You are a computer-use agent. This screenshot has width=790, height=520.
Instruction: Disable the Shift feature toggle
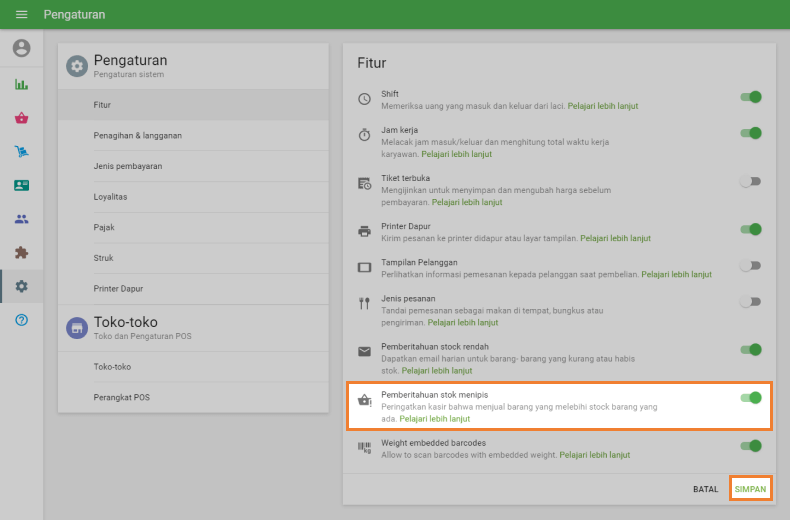point(751,97)
